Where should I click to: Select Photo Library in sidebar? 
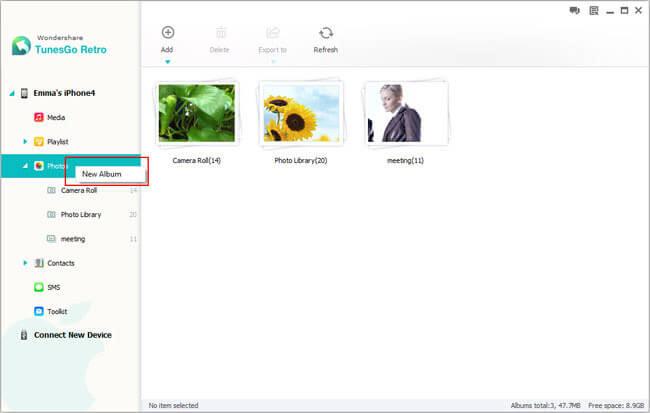(81, 214)
